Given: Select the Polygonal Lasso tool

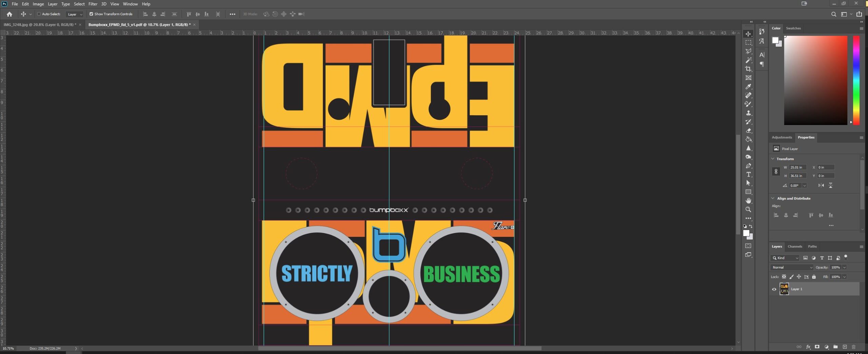Looking at the screenshot, I should [x=748, y=51].
